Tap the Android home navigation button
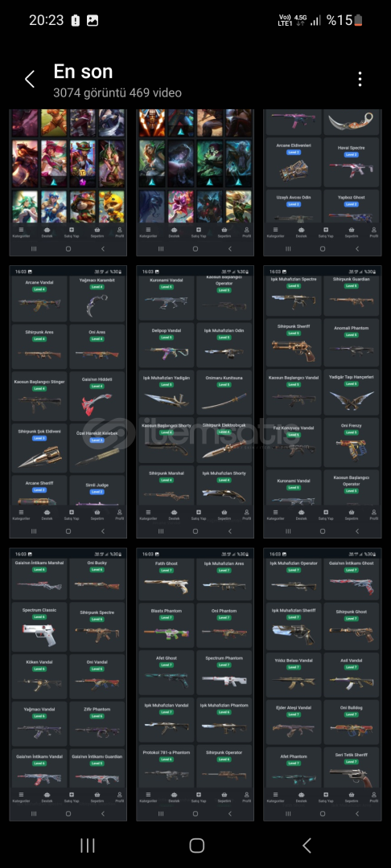The image size is (391, 868). [196, 845]
